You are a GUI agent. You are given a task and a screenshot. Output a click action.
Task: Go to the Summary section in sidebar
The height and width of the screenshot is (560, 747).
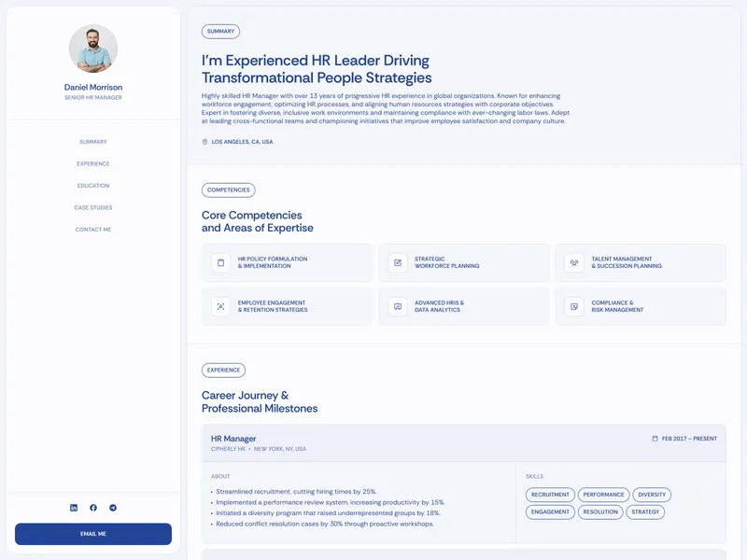[x=93, y=142]
